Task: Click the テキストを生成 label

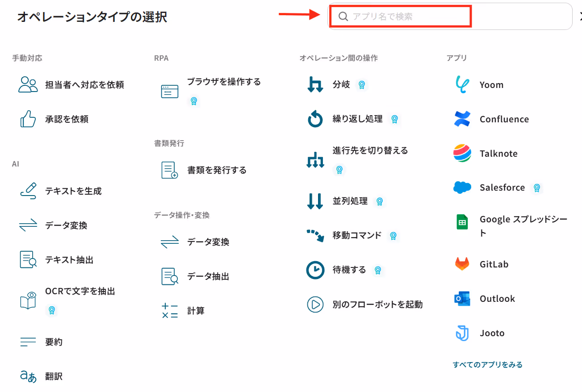Action: click(73, 191)
